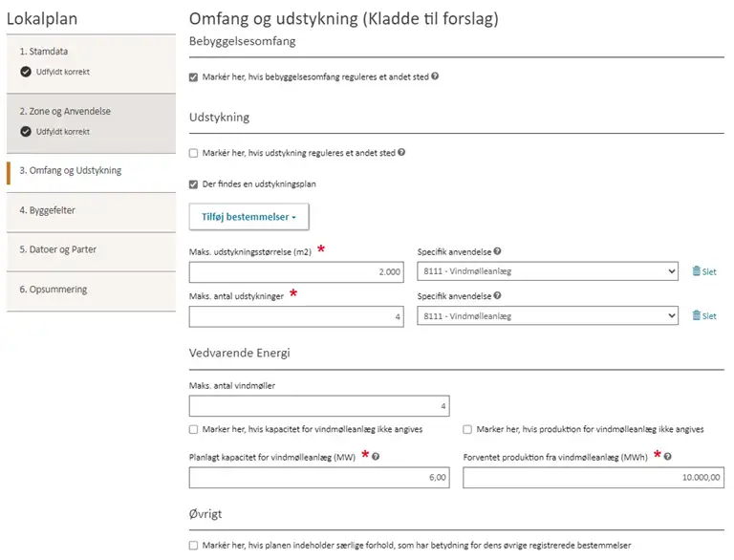Open help icon for first Specifik anvendelse
Image resolution: width=734 pixels, height=560 pixels.
coord(497,251)
